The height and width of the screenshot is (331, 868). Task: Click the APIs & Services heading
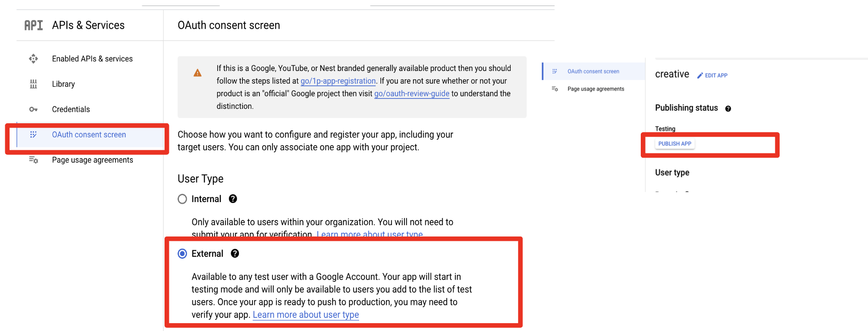click(88, 25)
